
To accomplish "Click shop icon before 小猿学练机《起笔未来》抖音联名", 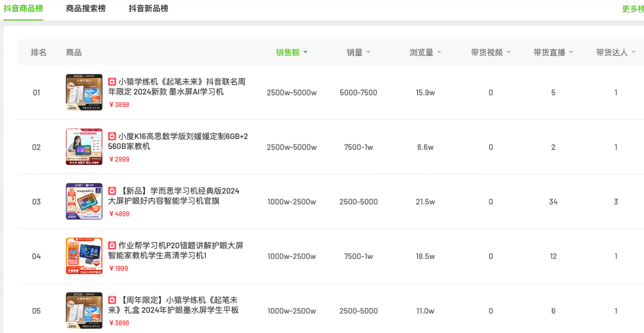I will click(112, 82).
